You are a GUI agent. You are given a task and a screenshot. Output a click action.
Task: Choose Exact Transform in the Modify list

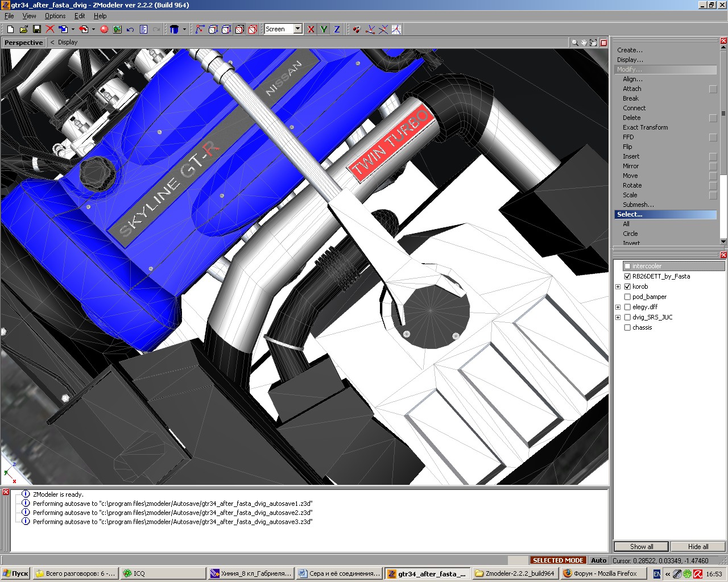point(645,127)
